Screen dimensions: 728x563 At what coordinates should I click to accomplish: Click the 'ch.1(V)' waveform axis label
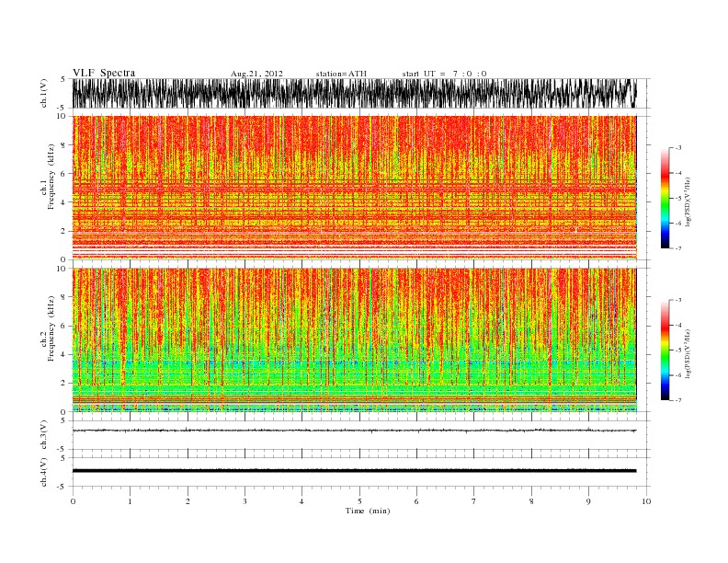coord(44,93)
